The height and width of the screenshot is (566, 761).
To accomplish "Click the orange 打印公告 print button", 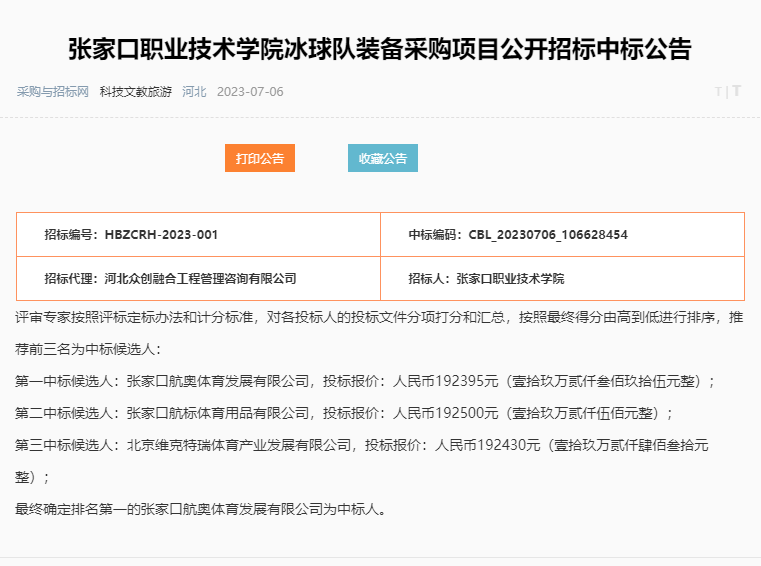I will (260, 158).
